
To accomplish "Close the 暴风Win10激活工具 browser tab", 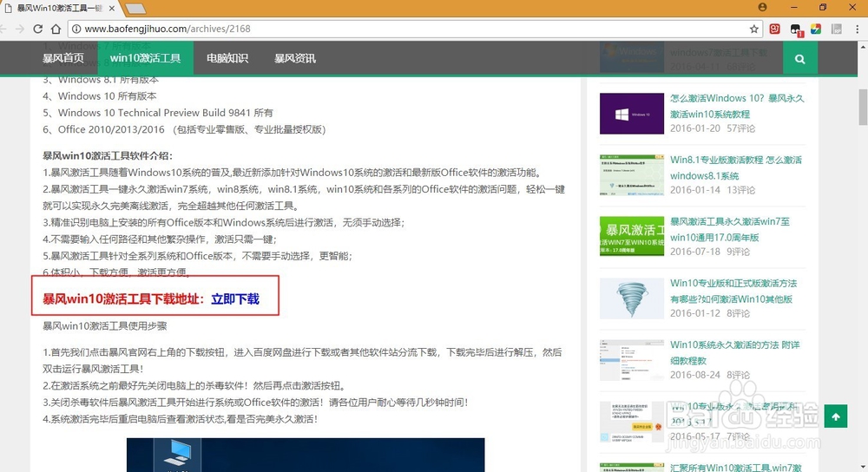I will click(x=111, y=9).
